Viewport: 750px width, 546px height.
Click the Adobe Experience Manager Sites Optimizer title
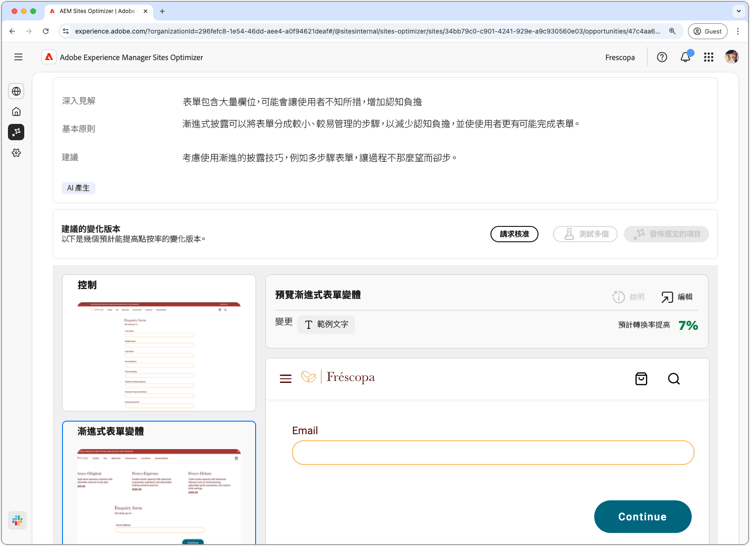tap(131, 57)
